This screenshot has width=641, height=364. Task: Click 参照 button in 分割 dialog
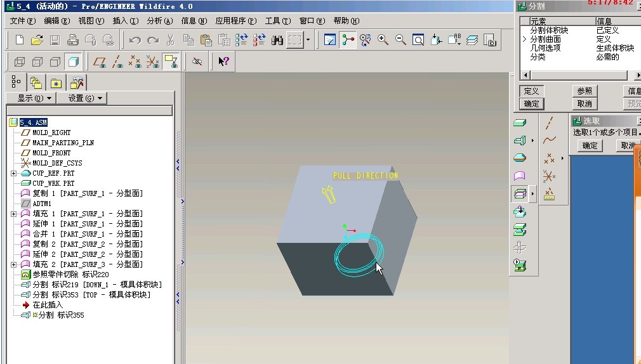pyautogui.click(x=585, y=91)
